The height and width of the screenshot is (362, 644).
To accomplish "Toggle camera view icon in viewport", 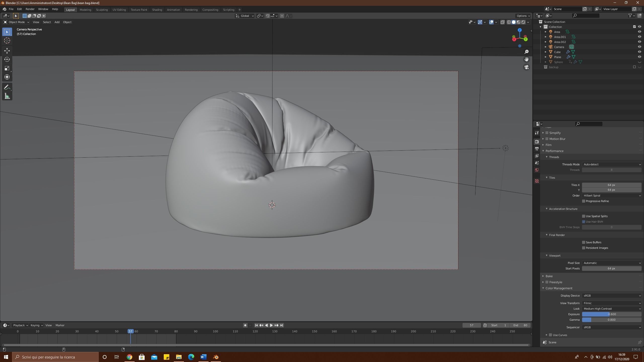I will click(527, 67).
